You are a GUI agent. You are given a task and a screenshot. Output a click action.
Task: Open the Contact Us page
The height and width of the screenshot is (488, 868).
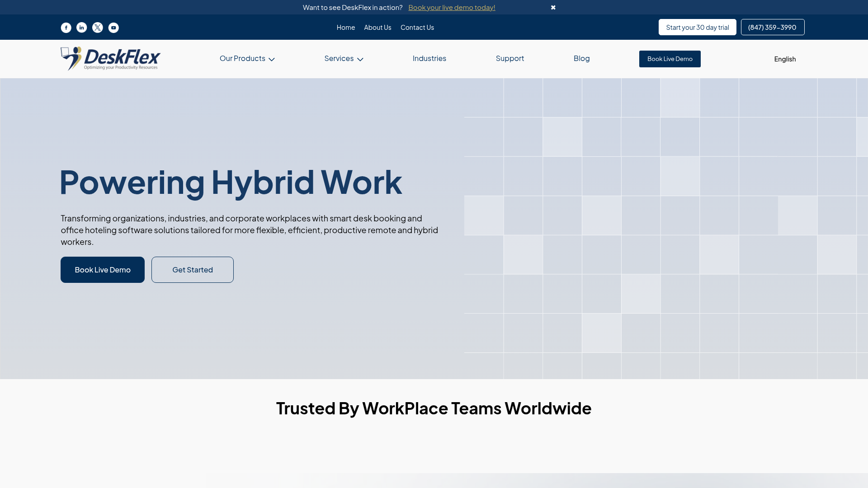417,27
